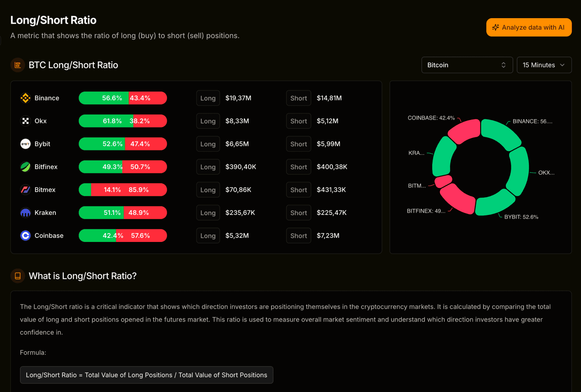This screenshot has height=392, width=581.
Task: Click the Long tag in the Bybit row
Action: tap(208, 144)
